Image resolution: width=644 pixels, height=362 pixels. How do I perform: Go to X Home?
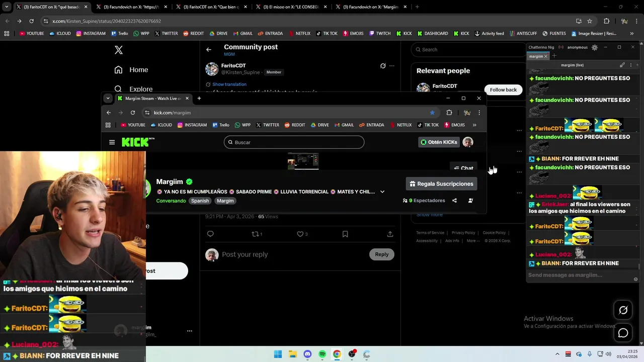coord(131,70)
